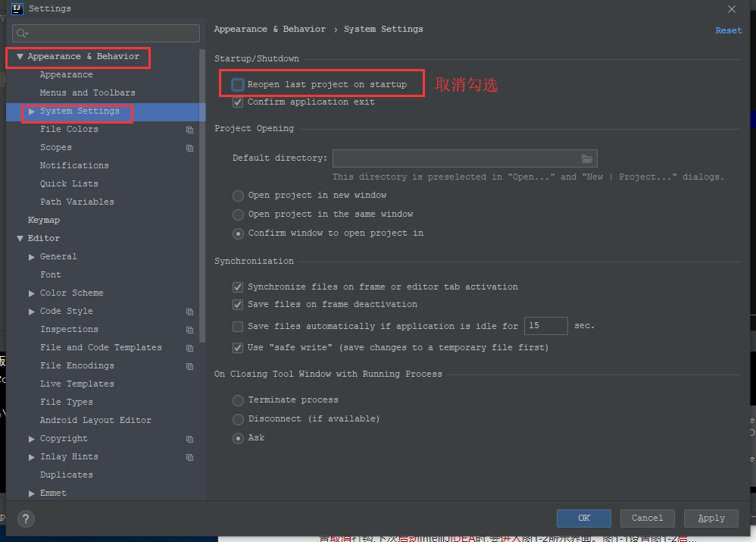756x542 pixels.
Task: Click the project-level icon beside Scopes
Action: point(190,148)
